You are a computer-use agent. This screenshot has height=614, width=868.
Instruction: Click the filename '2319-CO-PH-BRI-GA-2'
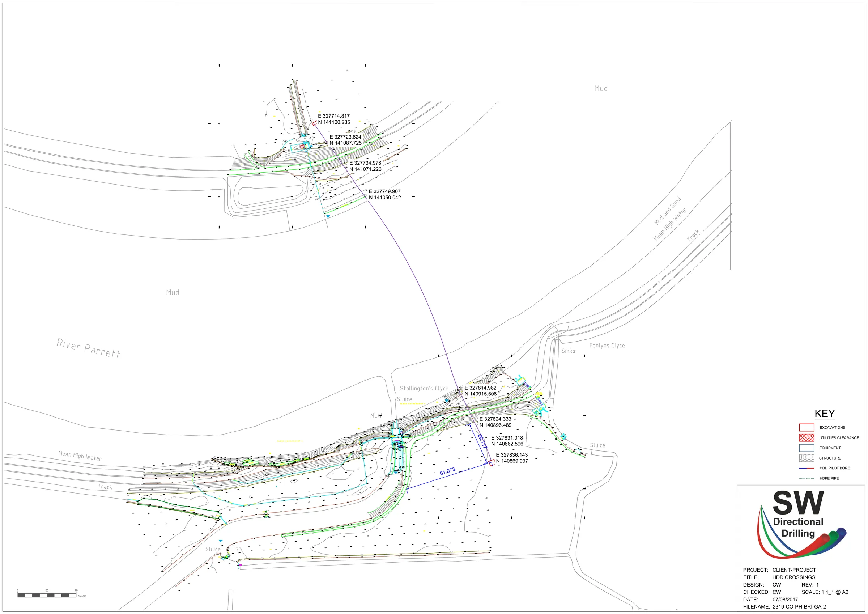point(799,607)
